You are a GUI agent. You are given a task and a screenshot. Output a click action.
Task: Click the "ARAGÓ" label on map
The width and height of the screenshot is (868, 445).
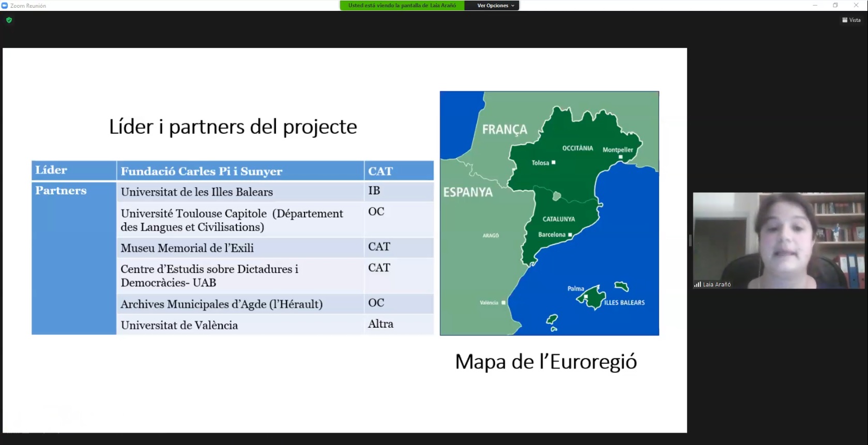pos(491,236)
